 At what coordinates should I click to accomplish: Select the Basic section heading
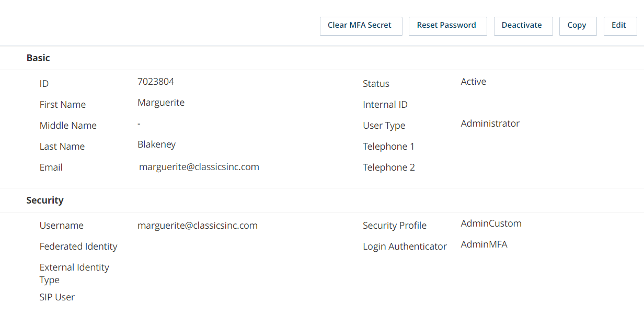38,58
